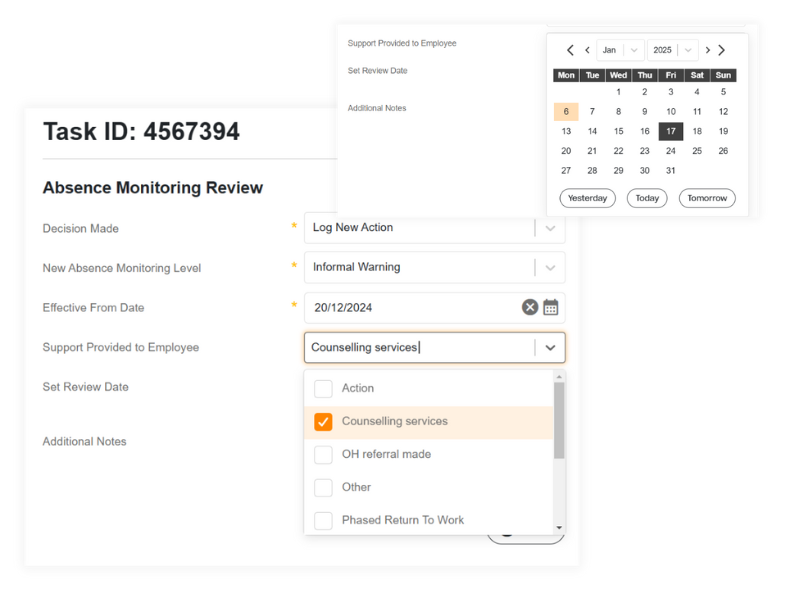The height and width of the screenshot is (600, 800).
Task: Pick the 31st in the calendar
Action: 670,170
